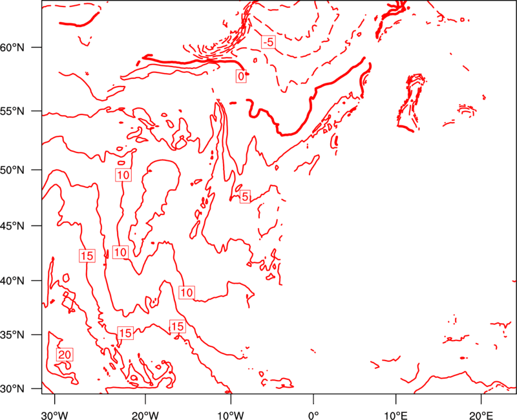Click the 10 contour label nearest the 50°N tick
The width and height of the screenshot is (517, 420).
click(123, 174)
